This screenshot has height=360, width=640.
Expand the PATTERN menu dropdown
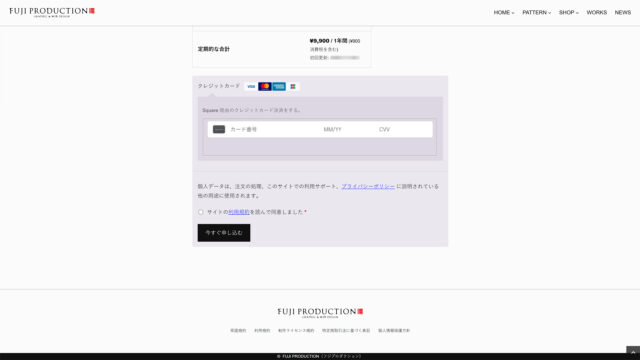click(x=536, y=13)
